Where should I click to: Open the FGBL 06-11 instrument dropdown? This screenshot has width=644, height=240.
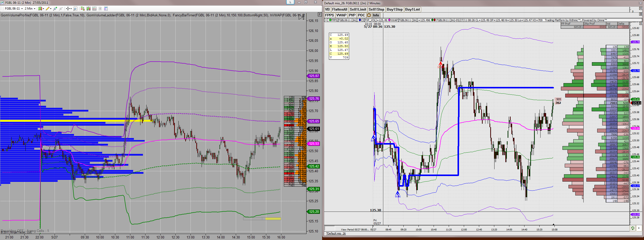(14, 9)
